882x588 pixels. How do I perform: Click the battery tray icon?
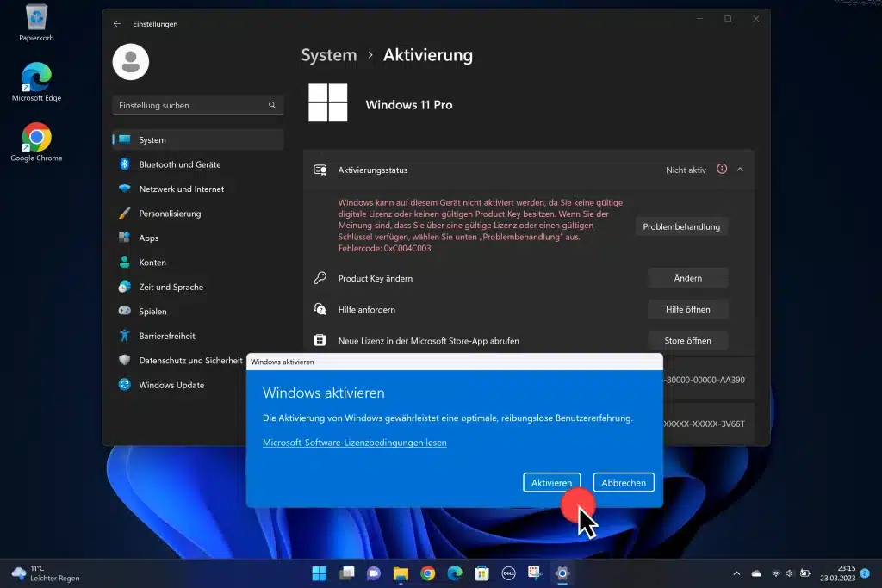pos(805,573)
